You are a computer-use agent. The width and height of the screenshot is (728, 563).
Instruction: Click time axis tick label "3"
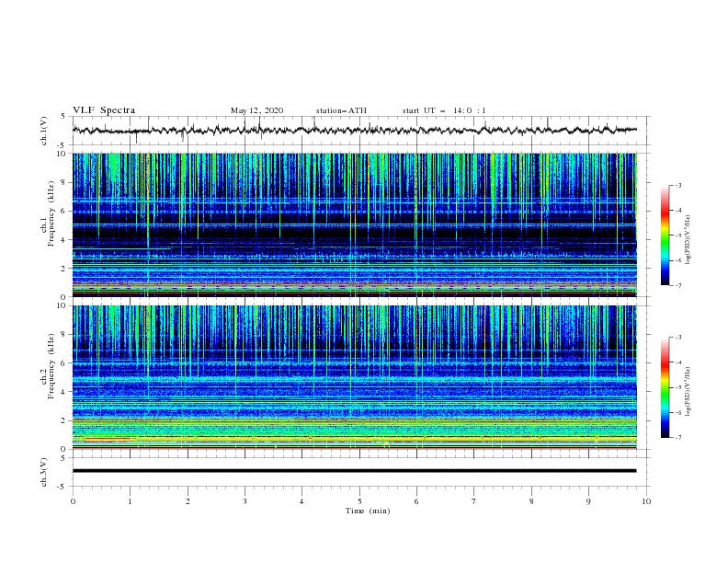pyautogui.click(x=245, y=501)
